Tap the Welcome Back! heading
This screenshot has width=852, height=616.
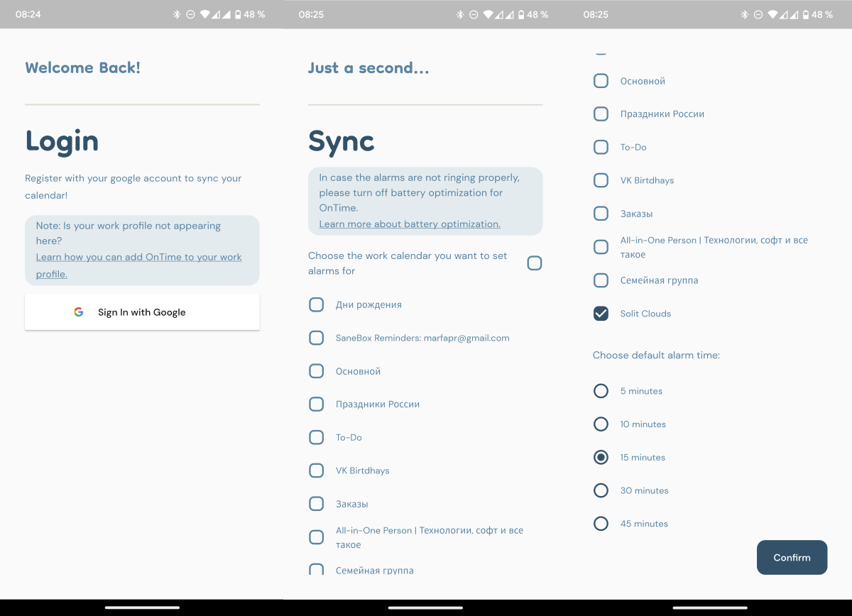coord(83,68)
